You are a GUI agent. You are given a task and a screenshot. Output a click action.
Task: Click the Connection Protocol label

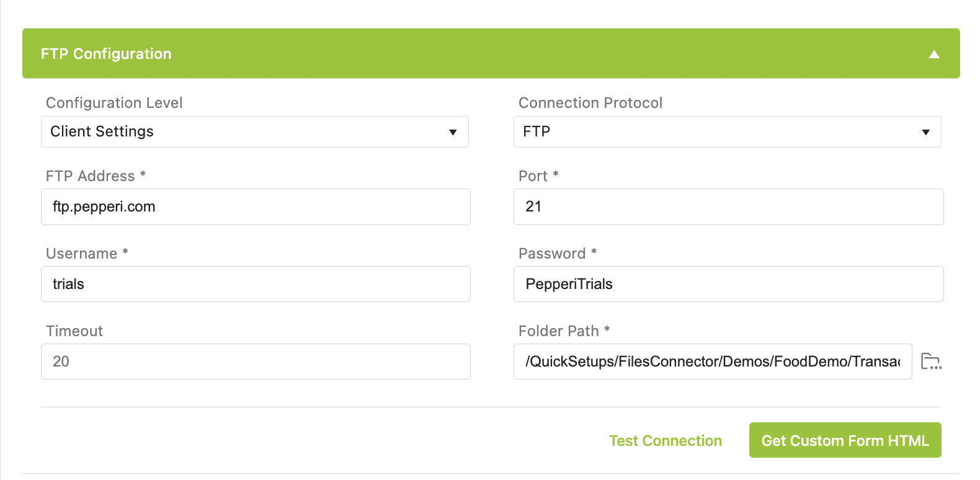pos(590,103)
